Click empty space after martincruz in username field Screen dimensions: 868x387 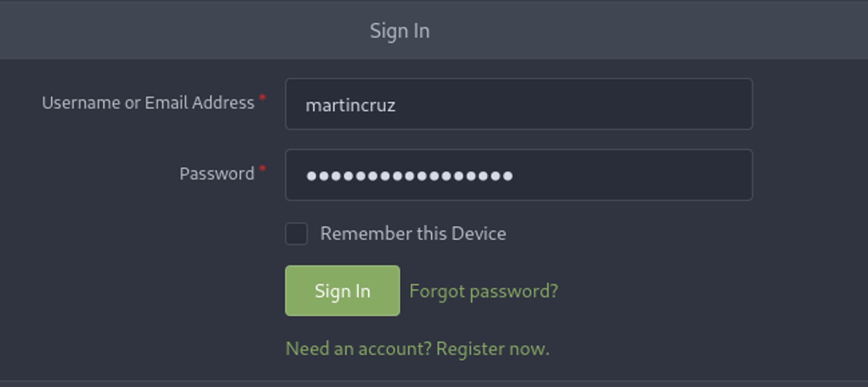click(x=586, y=104)
